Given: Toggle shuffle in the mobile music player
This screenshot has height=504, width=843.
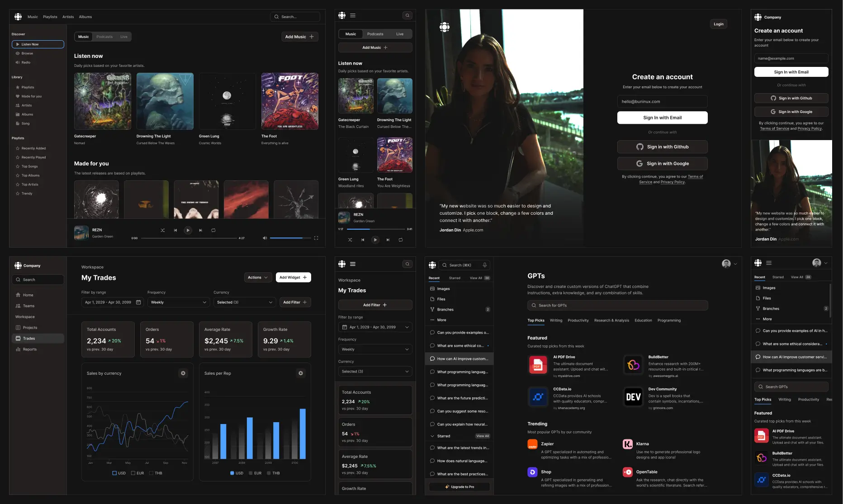Looking at the screenshot, I should pyautogui.click(x=350, y=240).
